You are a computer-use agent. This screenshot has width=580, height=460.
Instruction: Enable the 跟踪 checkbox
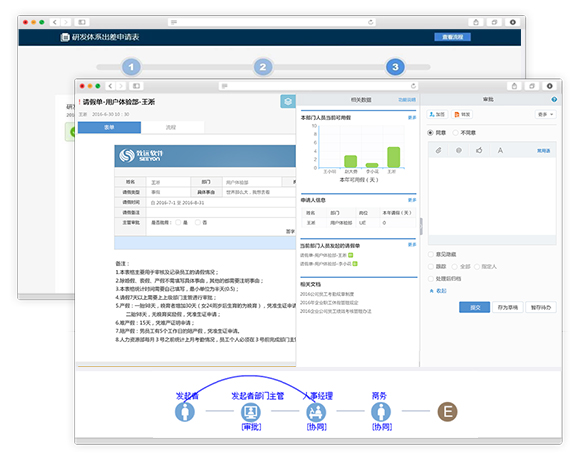[431, 267]
